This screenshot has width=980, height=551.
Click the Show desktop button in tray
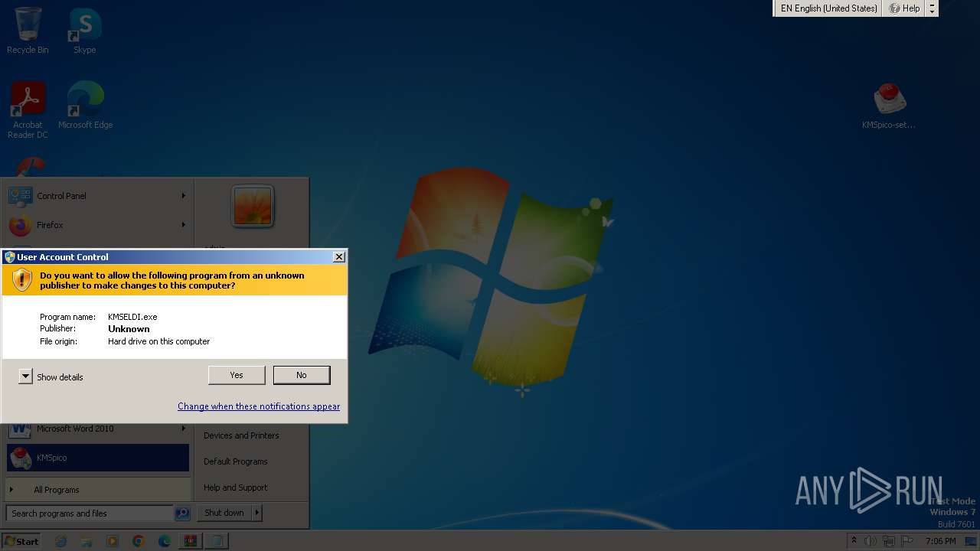pos(971,541)
